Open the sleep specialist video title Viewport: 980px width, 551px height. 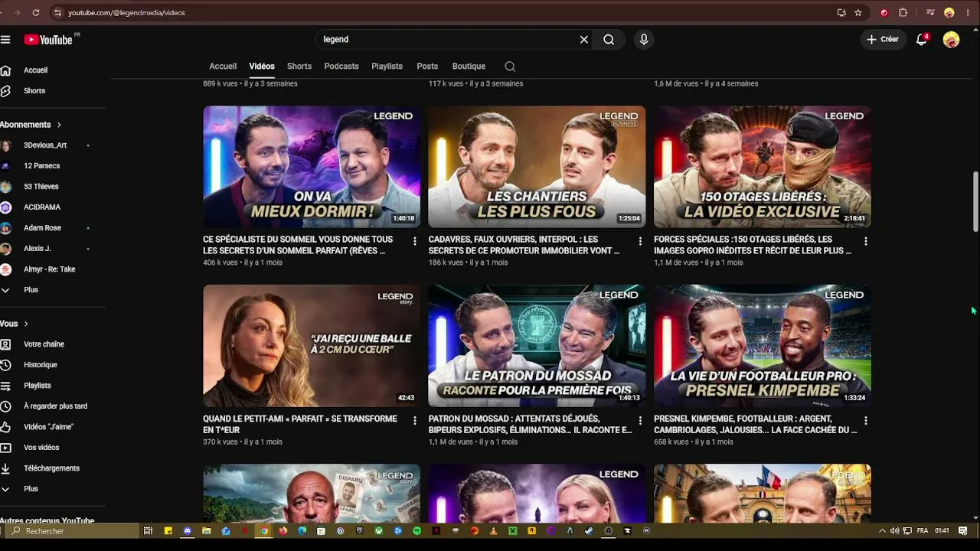(299, 245)
